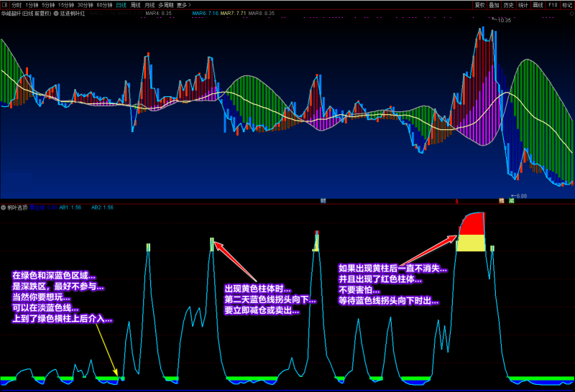Click the 财 info marker on chart divider
Screen dimensions: 575x392
point(324,201)
